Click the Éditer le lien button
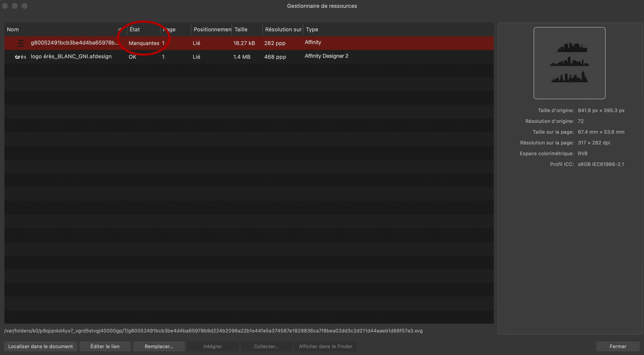Viewport: 644px width, 355px height. coord(105,346)
